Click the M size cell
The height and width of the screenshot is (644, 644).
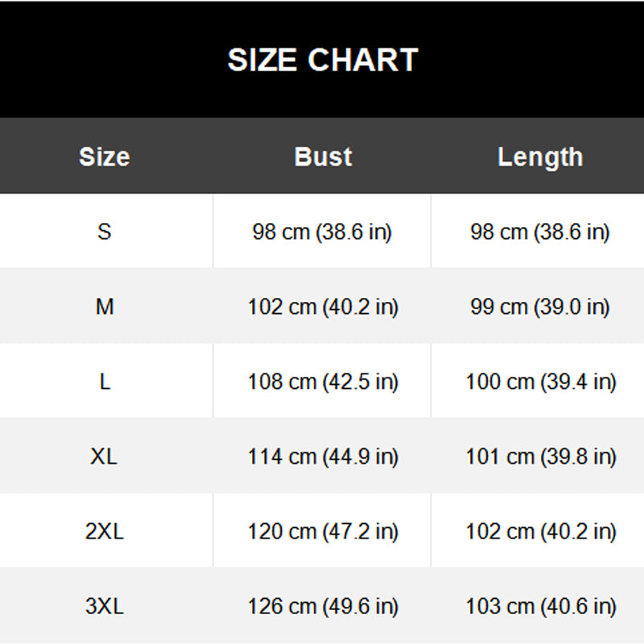click(105, 307)
